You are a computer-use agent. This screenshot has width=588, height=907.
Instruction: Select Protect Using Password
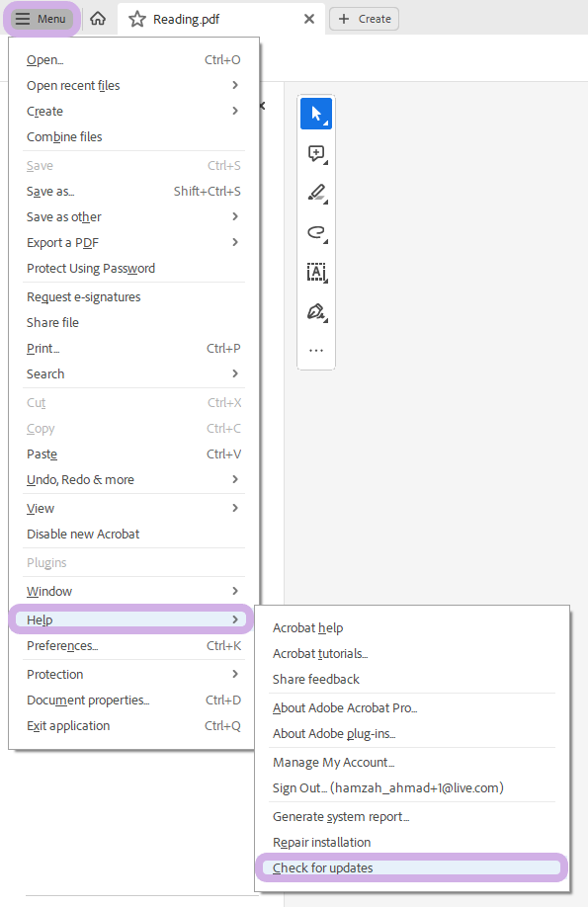133,269
